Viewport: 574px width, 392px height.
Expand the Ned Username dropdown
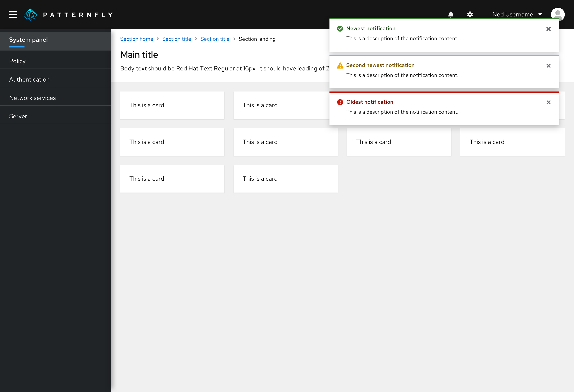[x=517, y=15]
